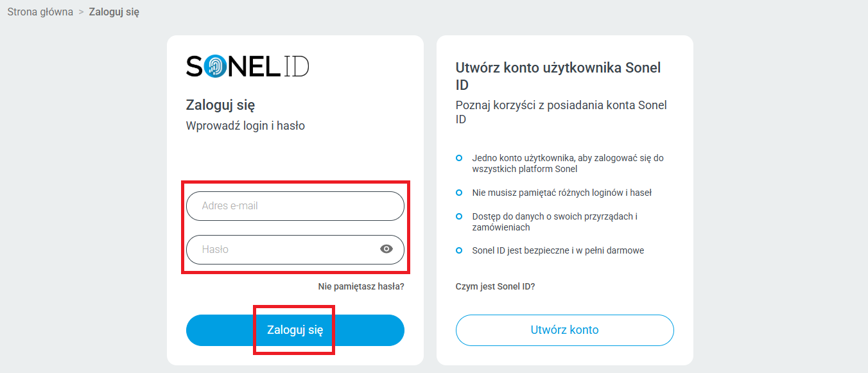Click the bullet beside "Jedno konto użytkownika"
The height and width of the screenshot is (373, 868).
click(458, 157)
